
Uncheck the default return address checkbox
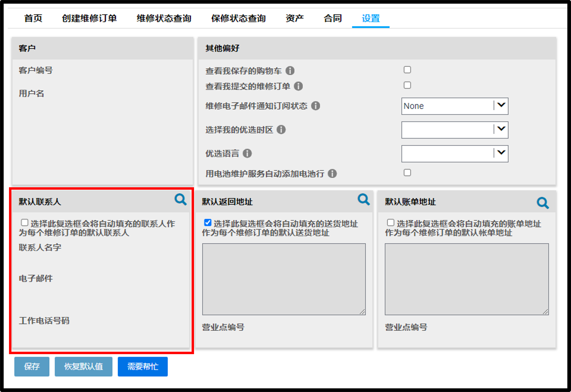click(208, 223)
